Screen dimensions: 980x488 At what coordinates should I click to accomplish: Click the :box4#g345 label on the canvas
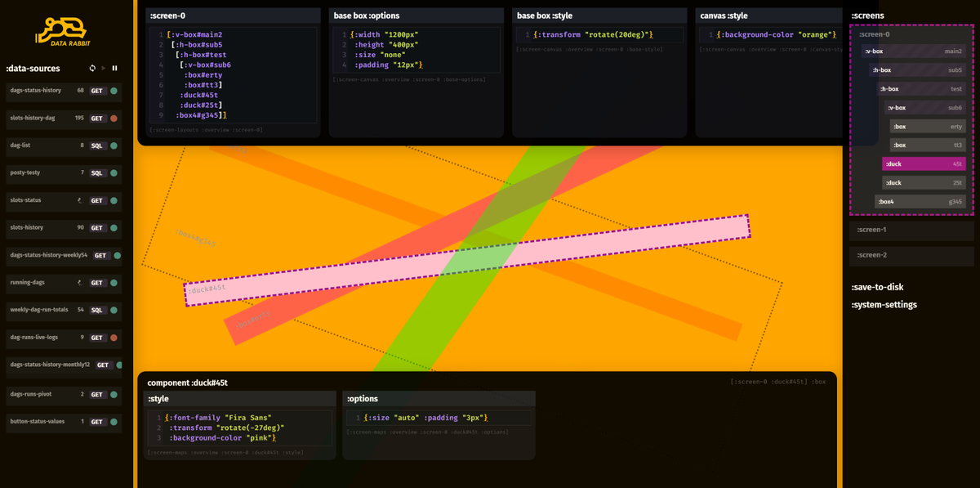tap(195, 238)
